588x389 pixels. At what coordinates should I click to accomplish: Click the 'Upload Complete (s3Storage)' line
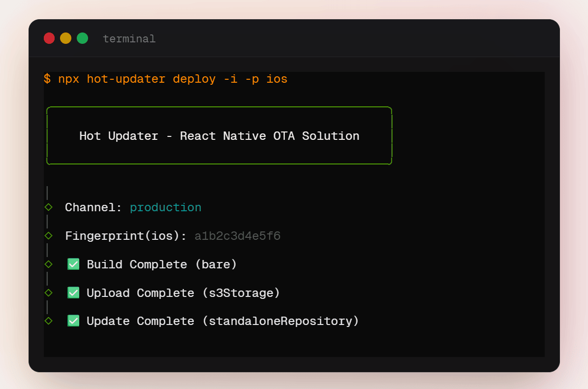(184, 293)
